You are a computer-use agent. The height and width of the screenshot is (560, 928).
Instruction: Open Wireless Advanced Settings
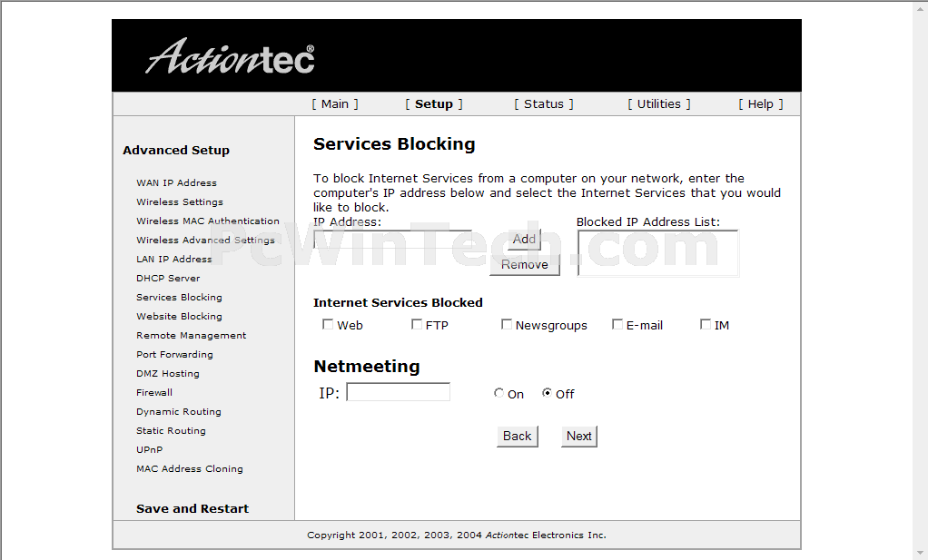point(205,241)
